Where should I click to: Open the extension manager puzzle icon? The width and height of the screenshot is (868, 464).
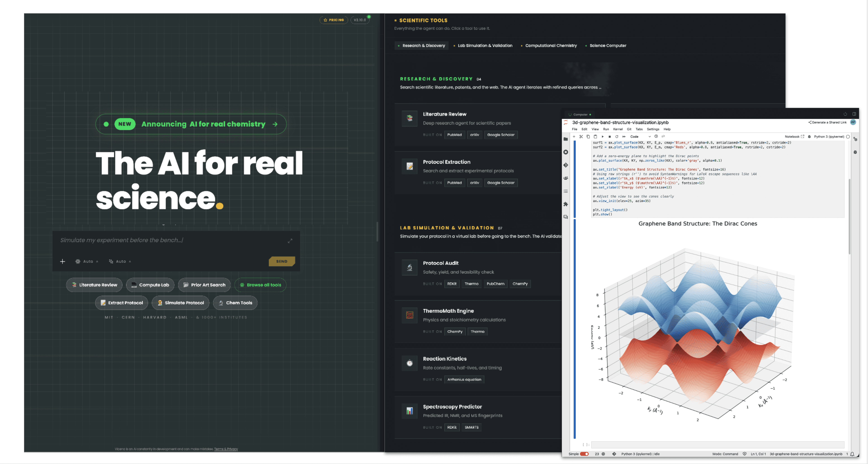pyautogui.click(x=566, y=204)
